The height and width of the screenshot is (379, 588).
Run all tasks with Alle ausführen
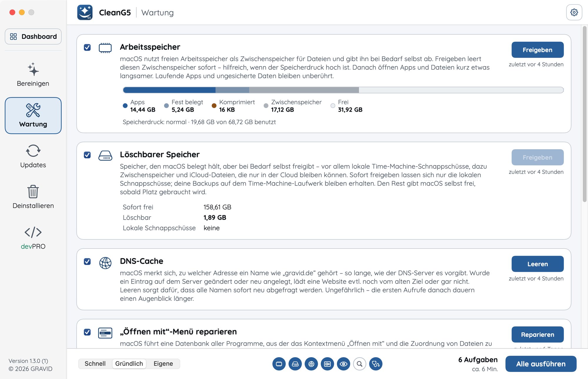(x=541, y=364)
